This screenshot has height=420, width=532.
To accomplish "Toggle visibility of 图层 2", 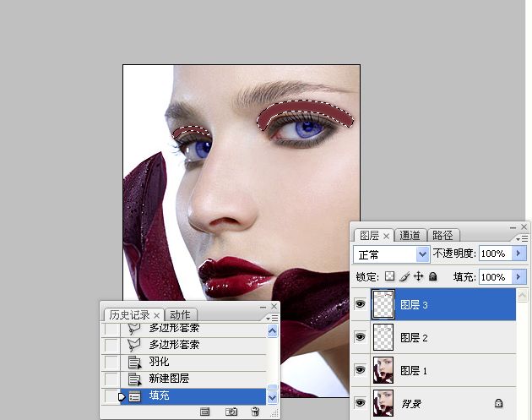I will tap(360, 337).
